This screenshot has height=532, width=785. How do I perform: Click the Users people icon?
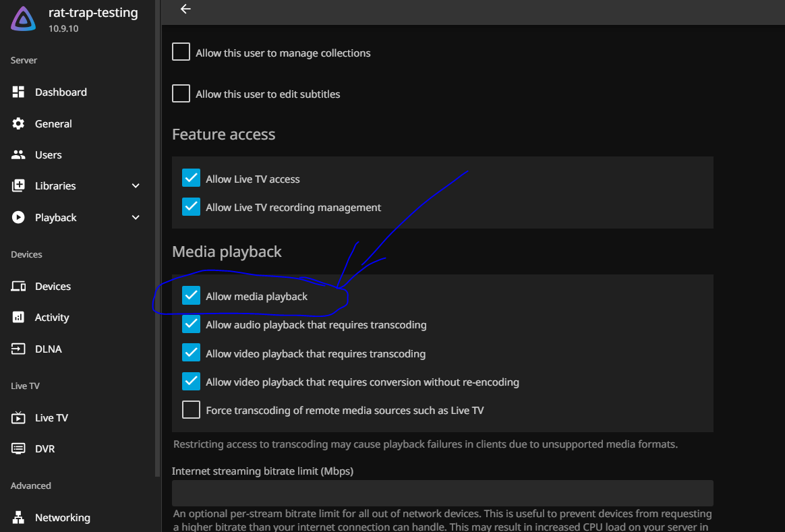pos(18,155)
